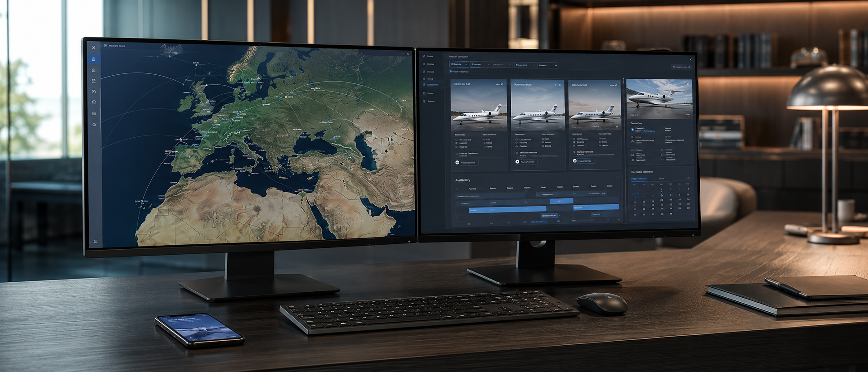
Task: Open the last item in the aircraft window sidebar
Action: (x=429, y=101)
